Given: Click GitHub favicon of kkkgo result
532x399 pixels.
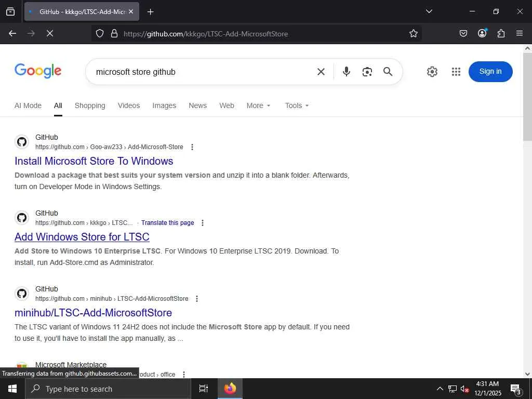Looking at the screenshot, I should pyautogui.click(x=22, y=218).
